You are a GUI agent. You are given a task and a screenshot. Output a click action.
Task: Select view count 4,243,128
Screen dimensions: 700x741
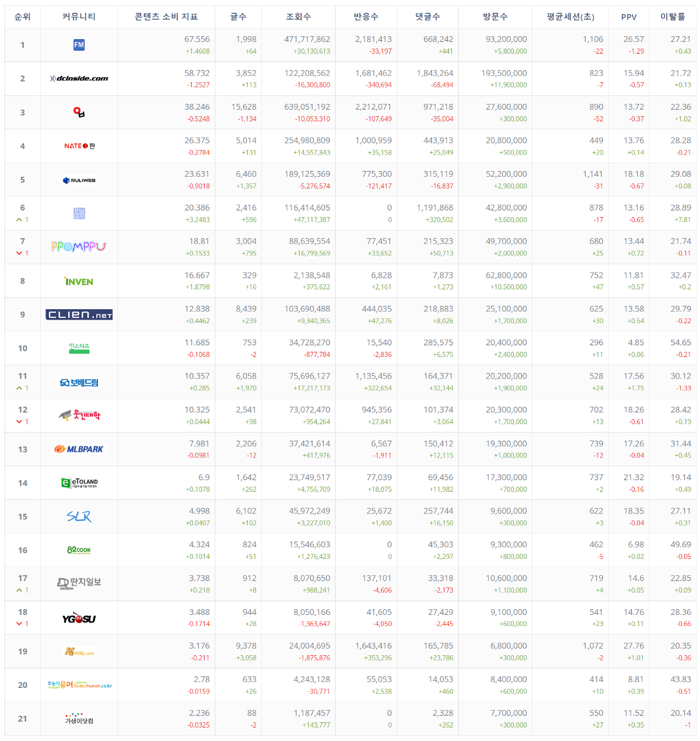[x=312, y=679]
